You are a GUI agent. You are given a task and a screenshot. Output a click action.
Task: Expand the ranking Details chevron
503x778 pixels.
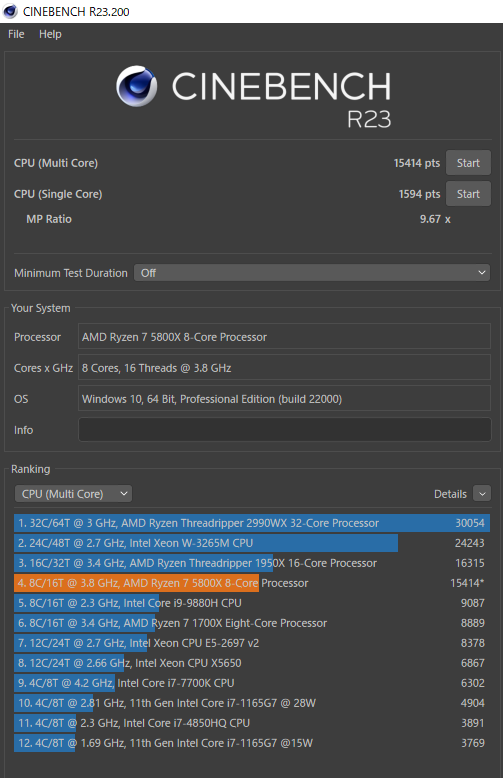482,494
